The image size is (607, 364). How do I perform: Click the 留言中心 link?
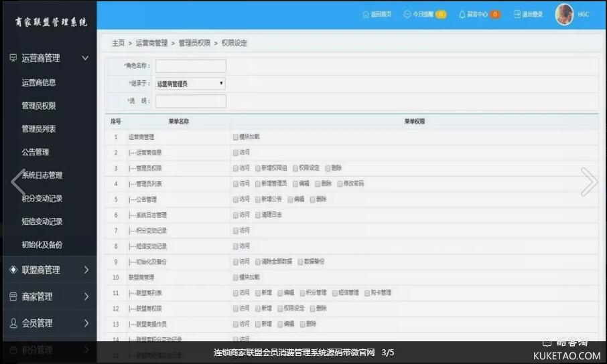click(x=477, y=14)
